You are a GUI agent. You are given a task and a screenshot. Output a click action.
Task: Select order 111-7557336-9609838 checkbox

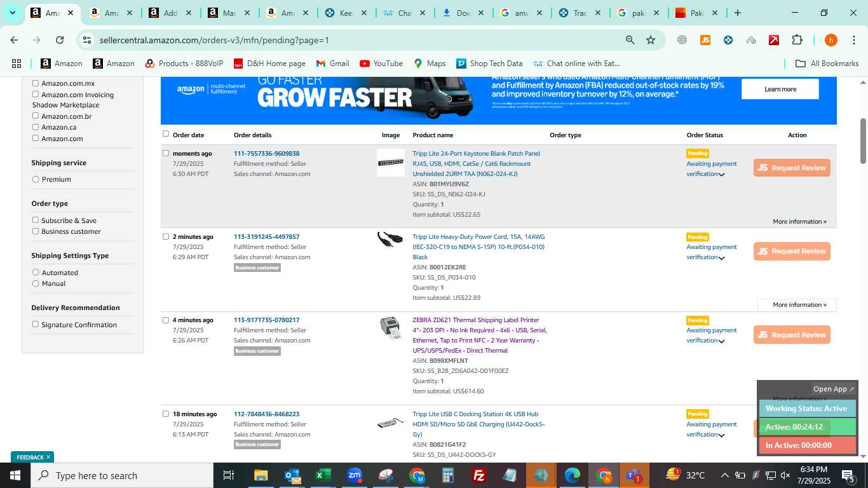166,153
